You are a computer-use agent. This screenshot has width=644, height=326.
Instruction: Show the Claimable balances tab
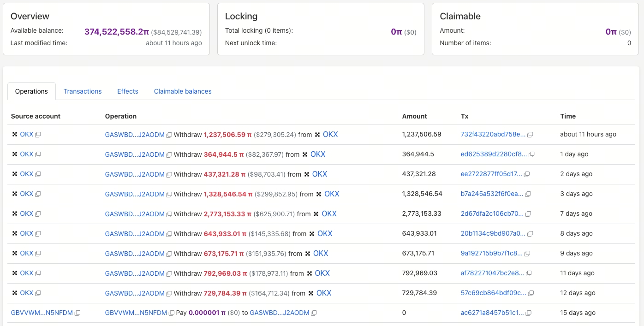(183, 91)
